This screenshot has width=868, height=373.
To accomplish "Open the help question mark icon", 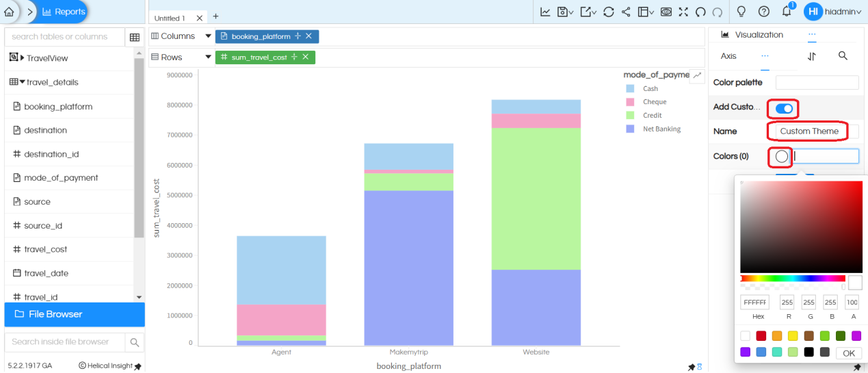I will click(x=764, y=12).
